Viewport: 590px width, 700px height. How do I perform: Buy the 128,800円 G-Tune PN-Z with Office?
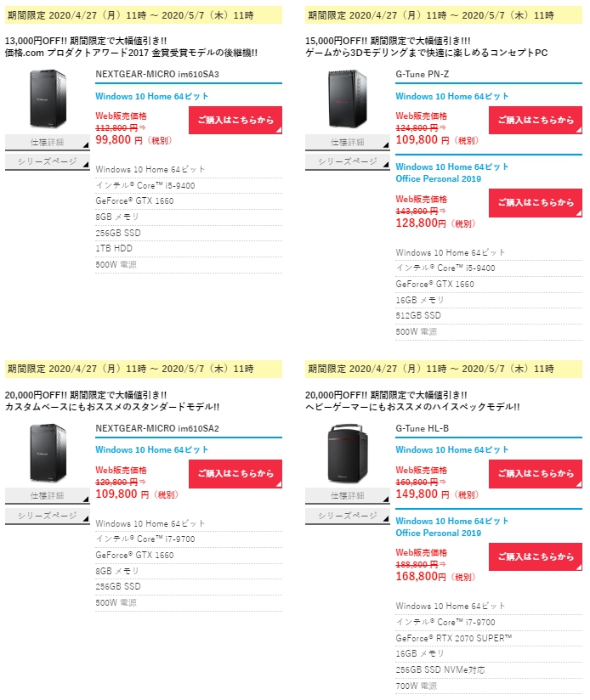click(536, 203)
